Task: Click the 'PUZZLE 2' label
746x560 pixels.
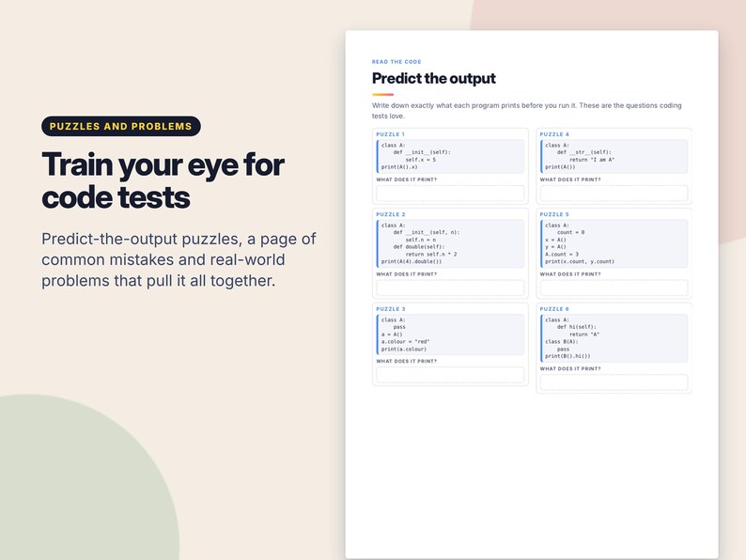Action: coord(391,214)
